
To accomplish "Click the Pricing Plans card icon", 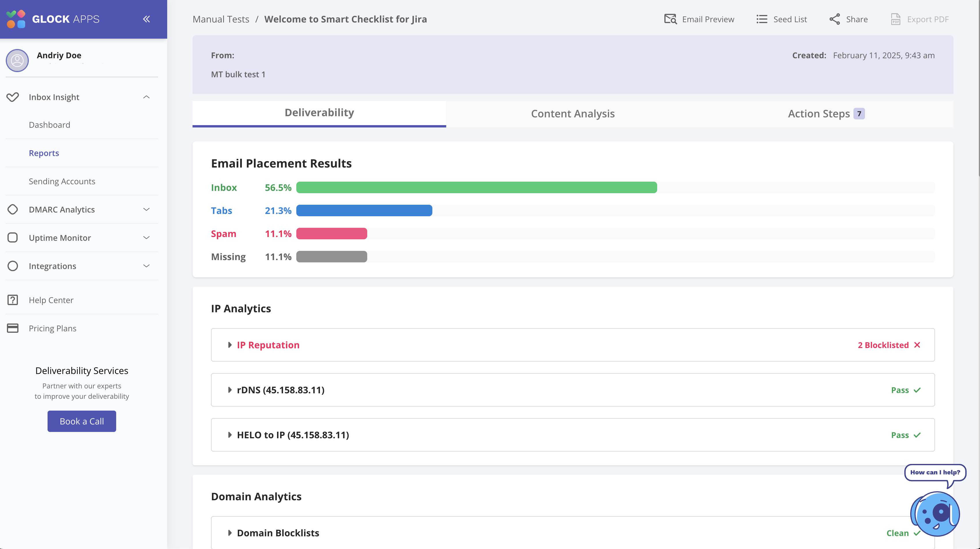I will pos(13,328).
